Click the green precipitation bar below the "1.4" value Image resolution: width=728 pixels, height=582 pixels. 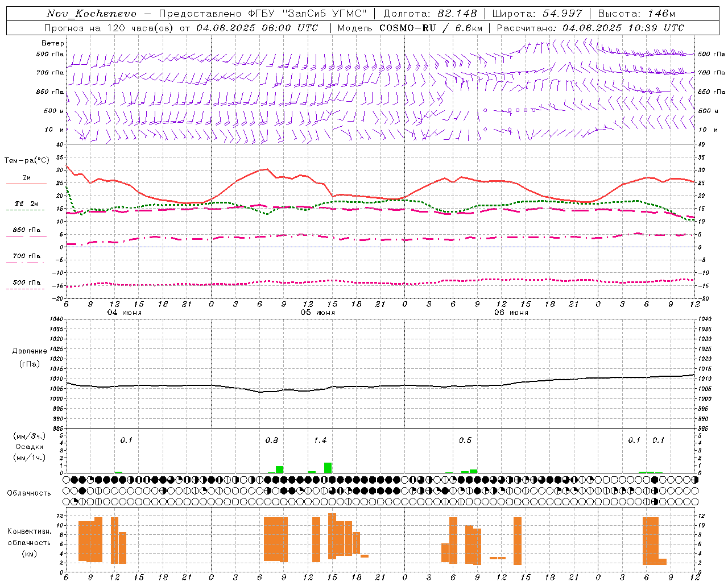[328, 468]
